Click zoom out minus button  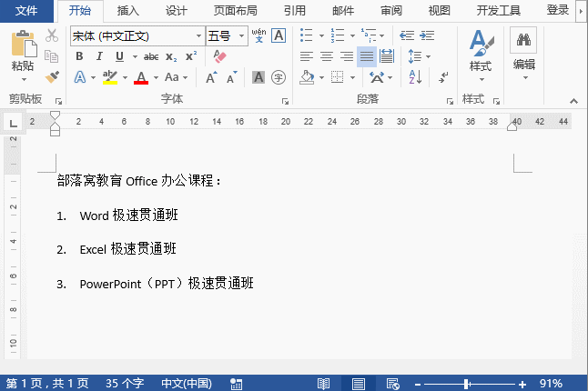click(x=418, y=385)
